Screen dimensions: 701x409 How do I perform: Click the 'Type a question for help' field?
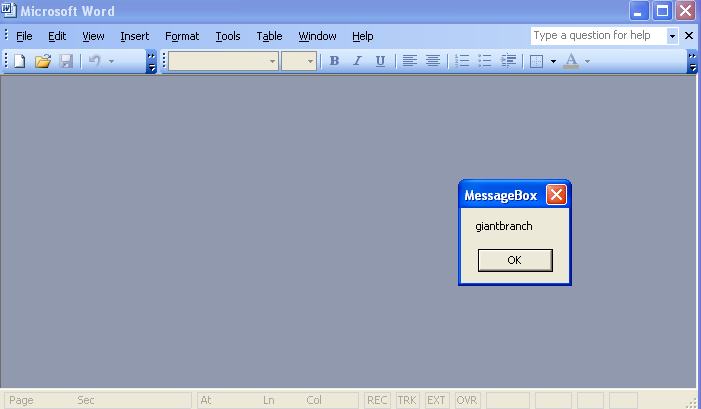pyautogui.click(x=599, y=36)
